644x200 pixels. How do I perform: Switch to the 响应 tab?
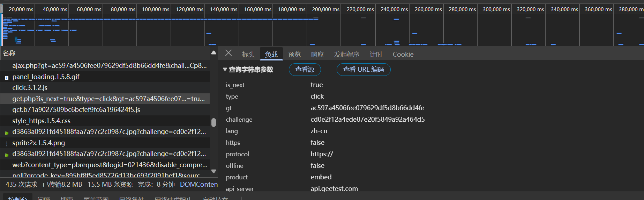(x=317, y=55)
